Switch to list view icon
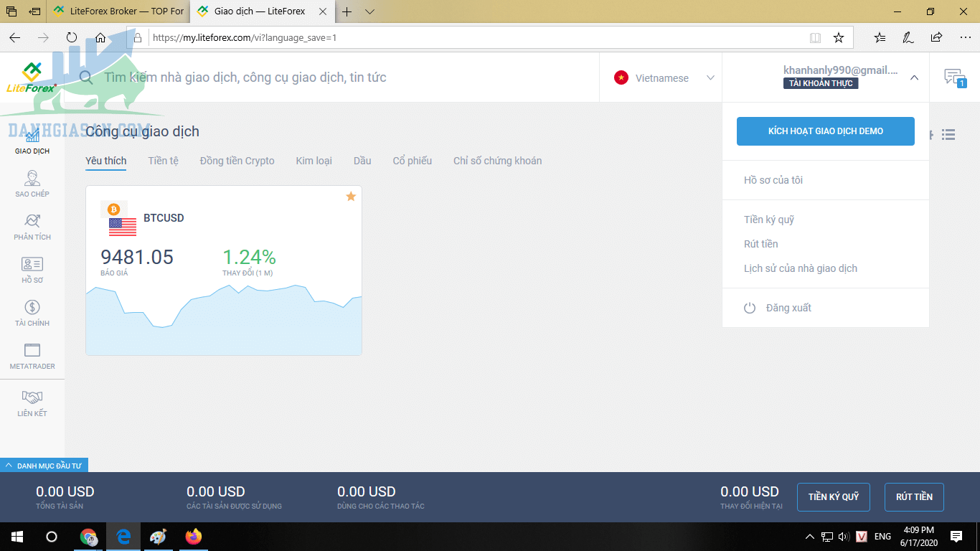980x551 pixels. [x=948, y=135]
